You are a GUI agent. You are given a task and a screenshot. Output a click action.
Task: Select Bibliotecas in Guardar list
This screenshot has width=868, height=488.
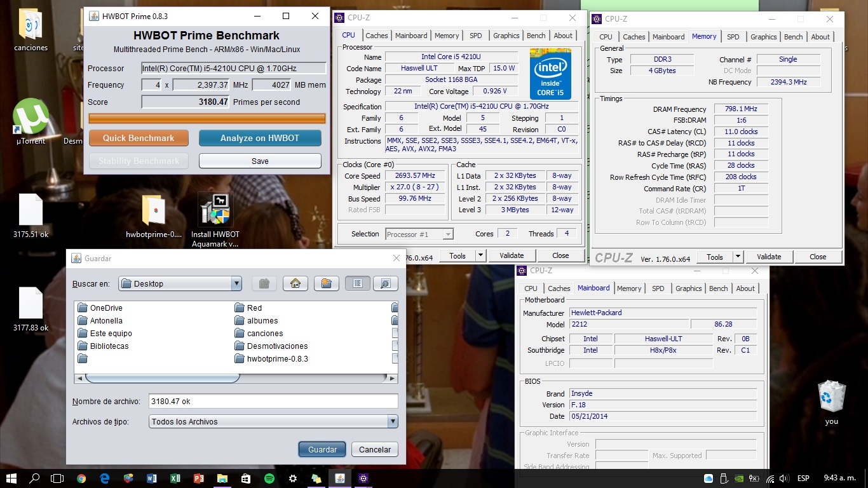pyautogui.click(x=103, y=346)
